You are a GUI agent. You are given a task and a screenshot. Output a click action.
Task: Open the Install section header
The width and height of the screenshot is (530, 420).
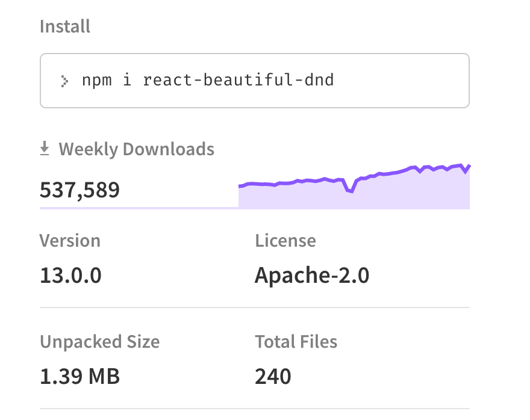pyautogui.click(x=64, y=26)
